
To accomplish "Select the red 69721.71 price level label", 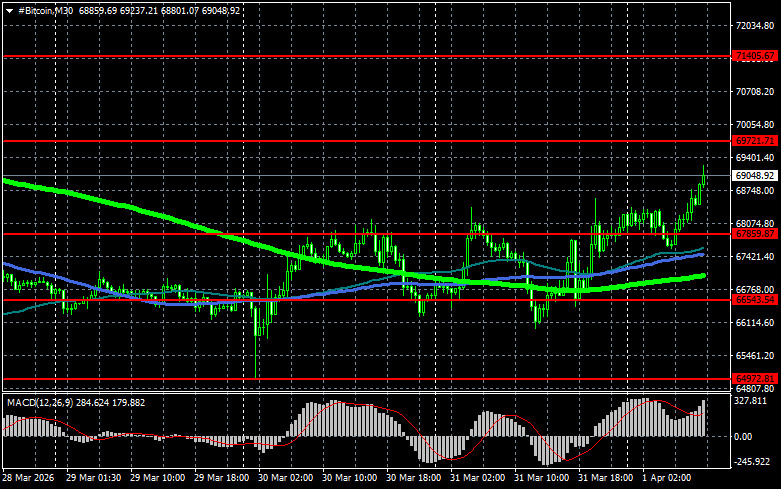I will 755,141.
